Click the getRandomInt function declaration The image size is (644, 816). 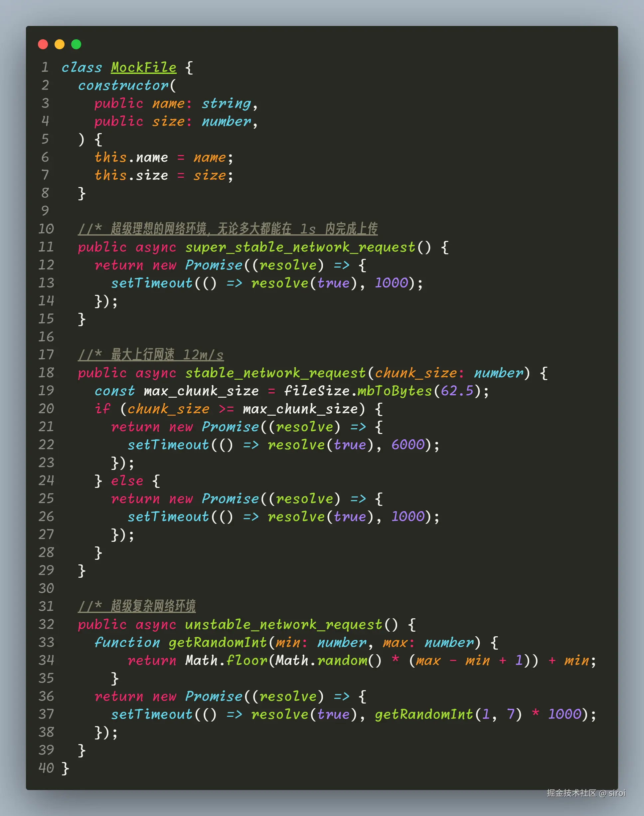click(x=218, y=643)
